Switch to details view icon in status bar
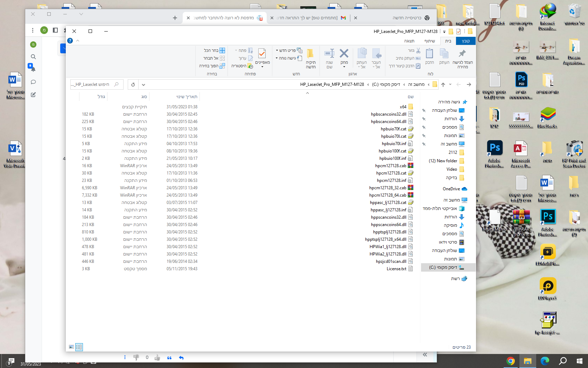Viewport: 588px width, 368px height. click(79, 347)
